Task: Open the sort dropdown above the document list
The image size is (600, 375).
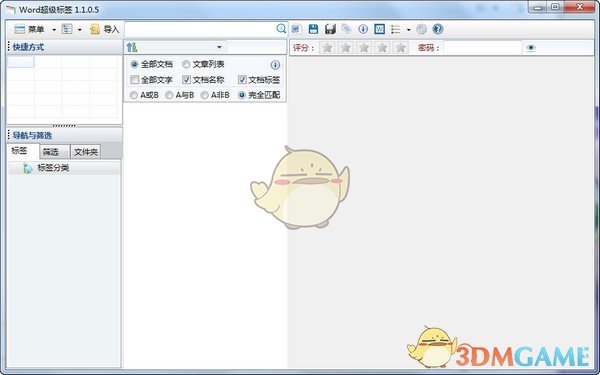Action: pyautogui.click(x=219, y=47)
